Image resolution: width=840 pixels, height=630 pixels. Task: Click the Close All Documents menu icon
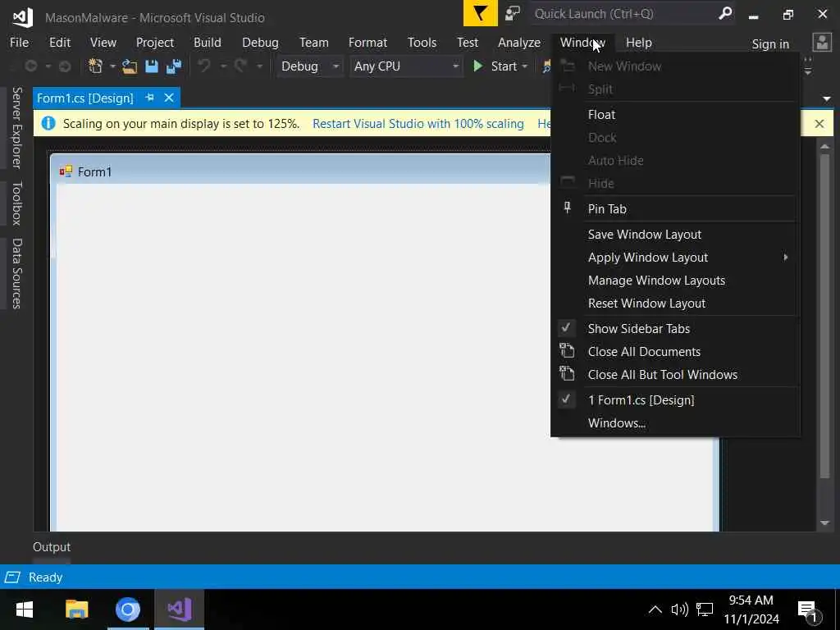tap(567, 351)
